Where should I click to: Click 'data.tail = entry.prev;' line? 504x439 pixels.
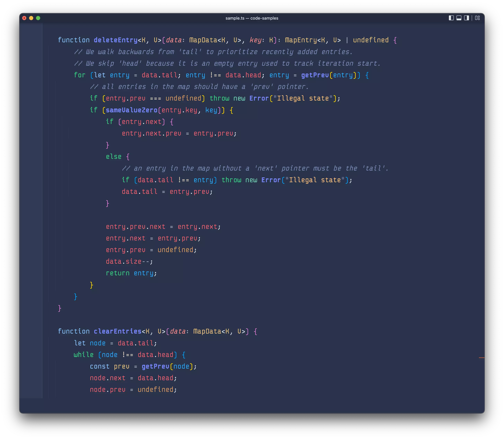coord(167,192)
